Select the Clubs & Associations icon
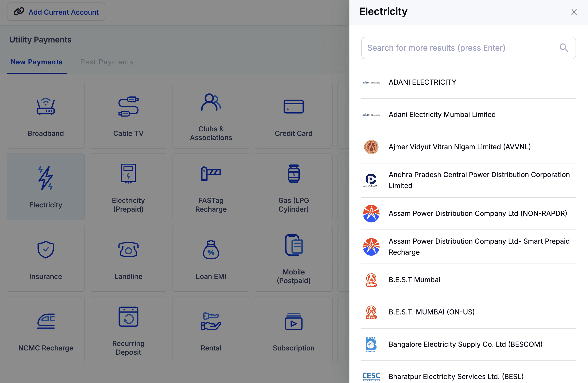The width and height of the screenshot is (588, 383). point(211,102)
